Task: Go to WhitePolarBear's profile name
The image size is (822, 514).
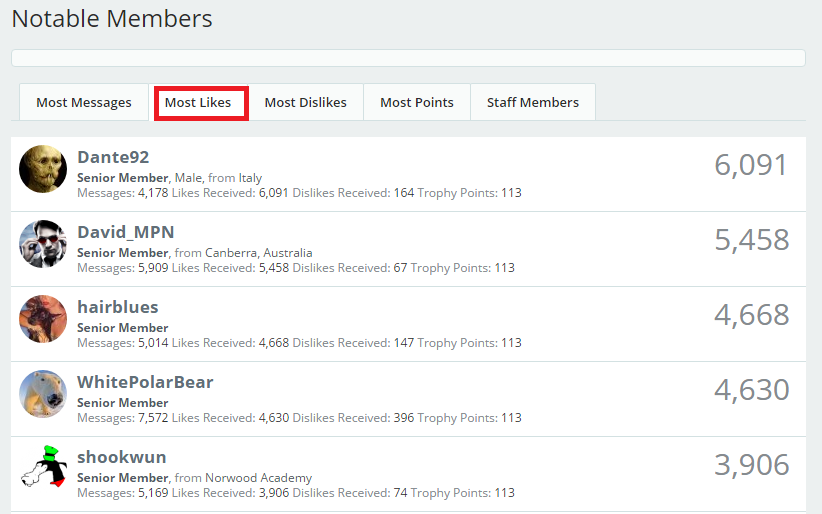Action: 145,382
